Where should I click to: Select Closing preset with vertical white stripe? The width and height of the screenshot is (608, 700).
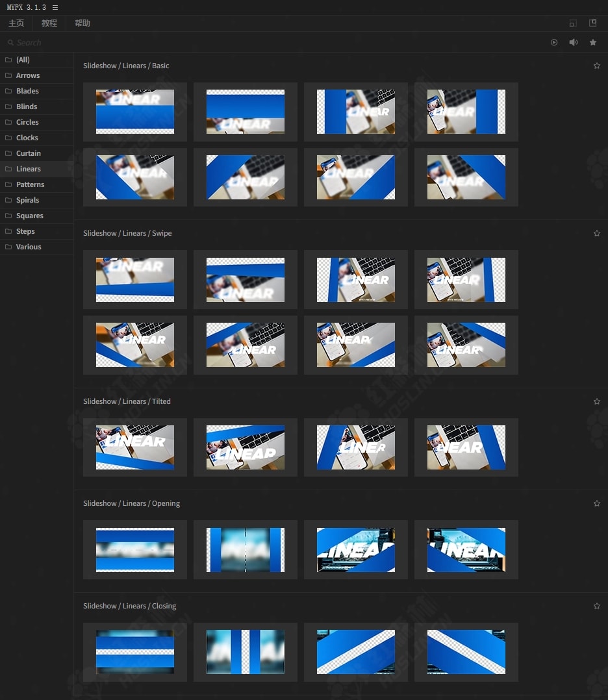point(246,652)
